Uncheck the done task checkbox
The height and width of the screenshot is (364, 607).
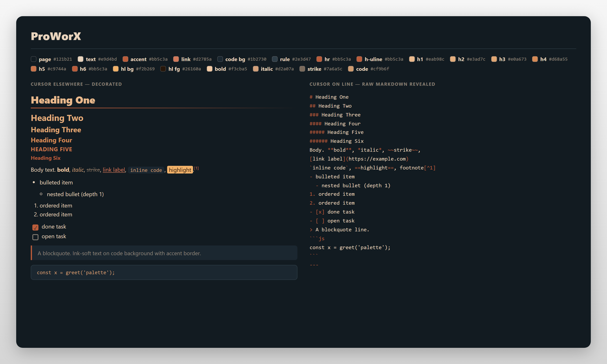[x=35, y=227]
